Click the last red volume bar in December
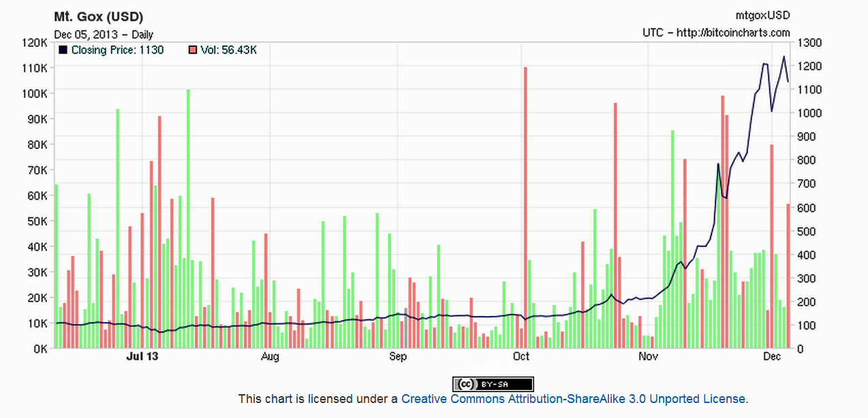This screenshot has width=868, height=418. pos(788,276)
